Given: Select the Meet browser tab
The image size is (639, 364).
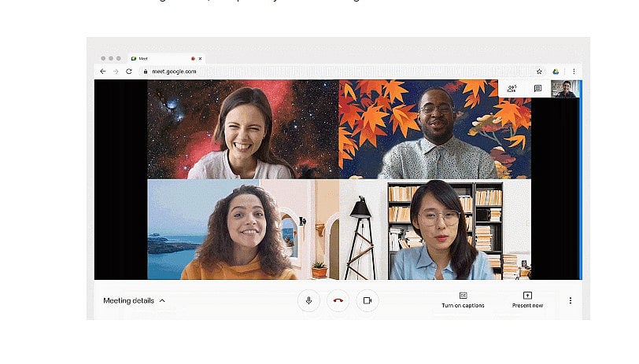Looking at the screenshot, I should pyautogui.click(x=166, y=59).
